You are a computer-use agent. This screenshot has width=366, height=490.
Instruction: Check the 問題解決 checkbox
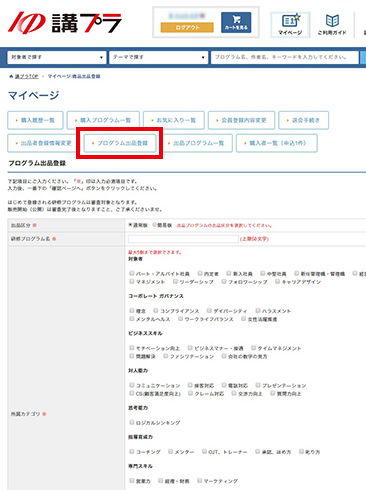[x=132, y=356]
